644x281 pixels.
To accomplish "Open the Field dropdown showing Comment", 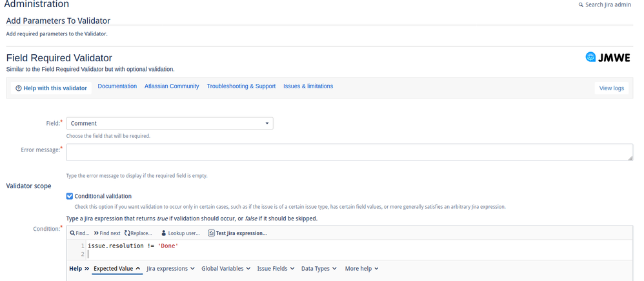I will pos(170,123).
